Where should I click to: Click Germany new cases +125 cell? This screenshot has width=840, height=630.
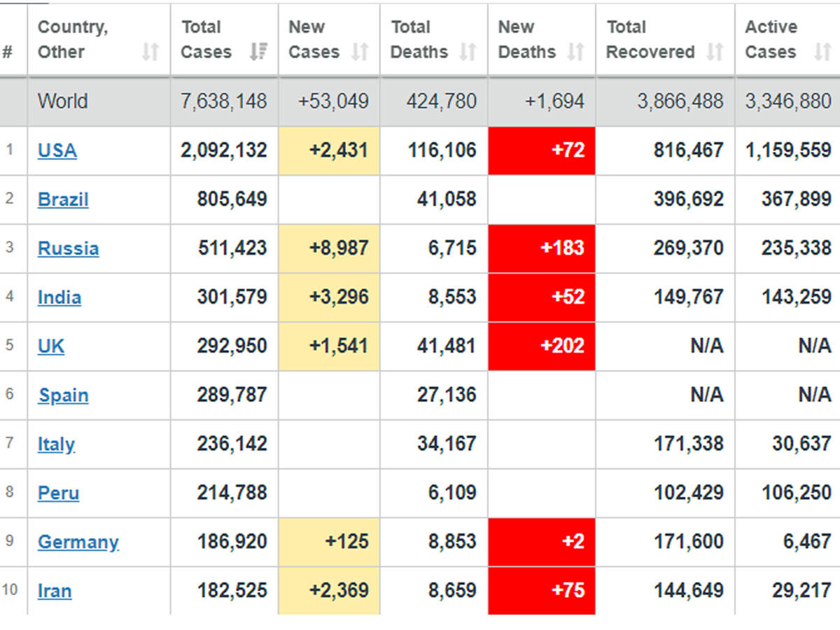(x=330, y=542)
